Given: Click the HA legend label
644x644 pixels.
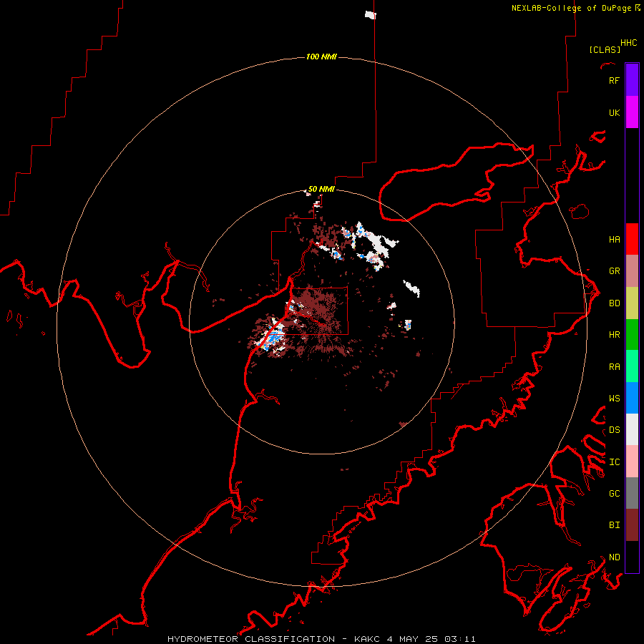Looking at the screenshot, I should pyautogui.click(x=614, y=239).
